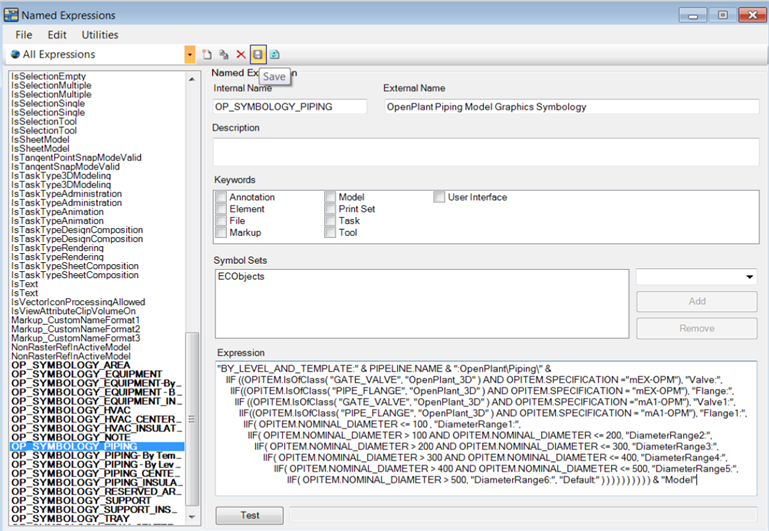
Task: Select OP_SYMBOLOGY_SUPPORT expression
Action: [x=81, y=501]
